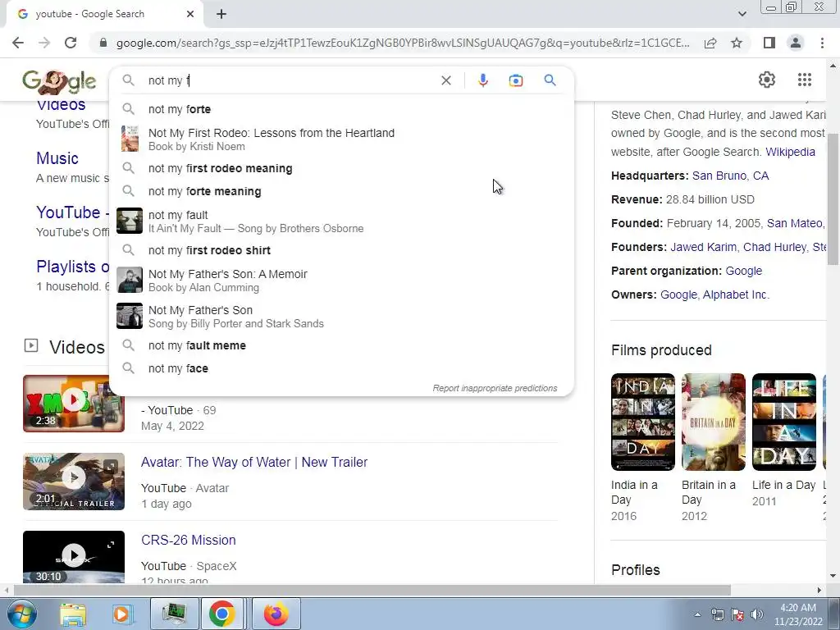
Task: Open Jawed Karim founder link
Action: 703,247
